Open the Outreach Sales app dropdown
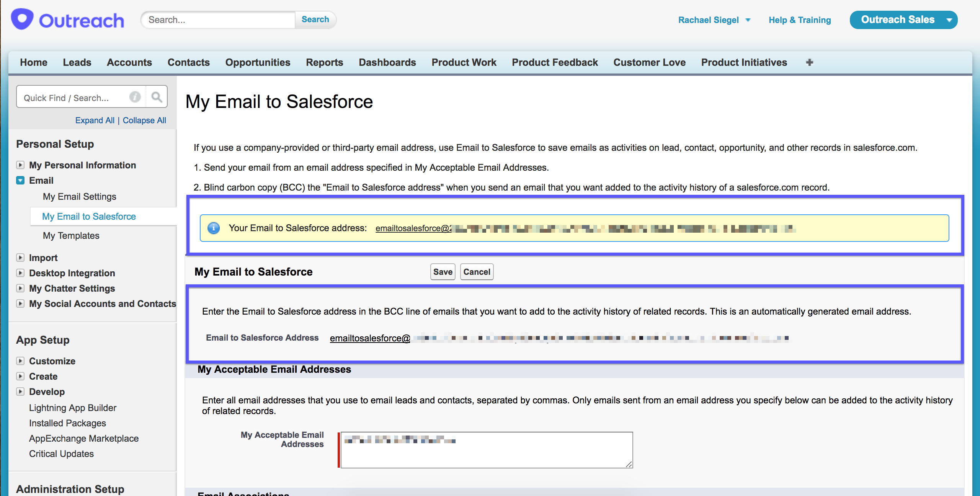The image size is (980, 496). click(x=903, y=20)
